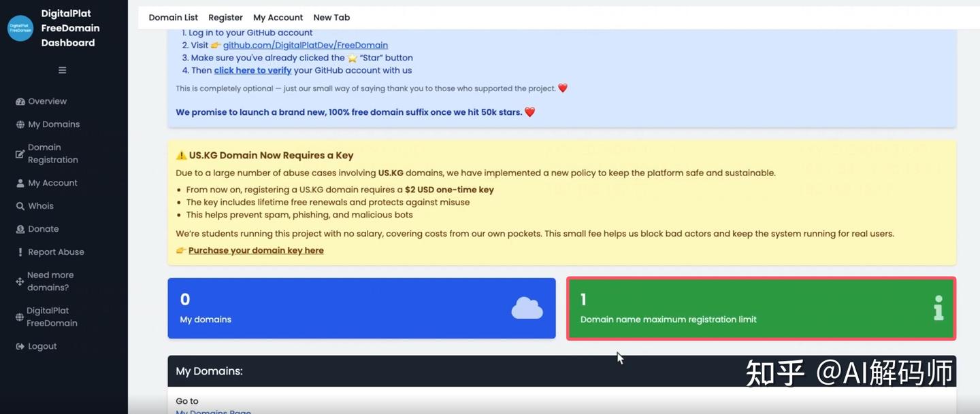Click the cloud icon on My domains card
980x414 pixels.
[x=527, y=307]
